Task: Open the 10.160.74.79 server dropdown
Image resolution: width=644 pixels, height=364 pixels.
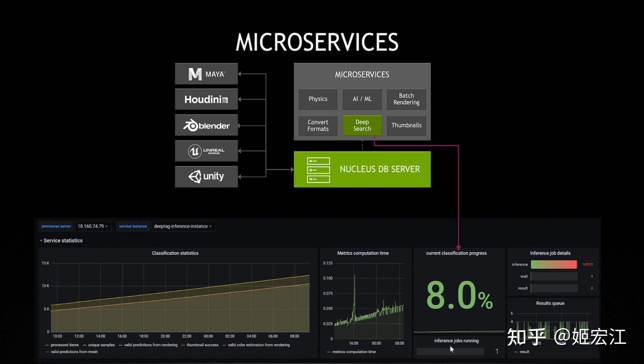Action: coord(93,226)
